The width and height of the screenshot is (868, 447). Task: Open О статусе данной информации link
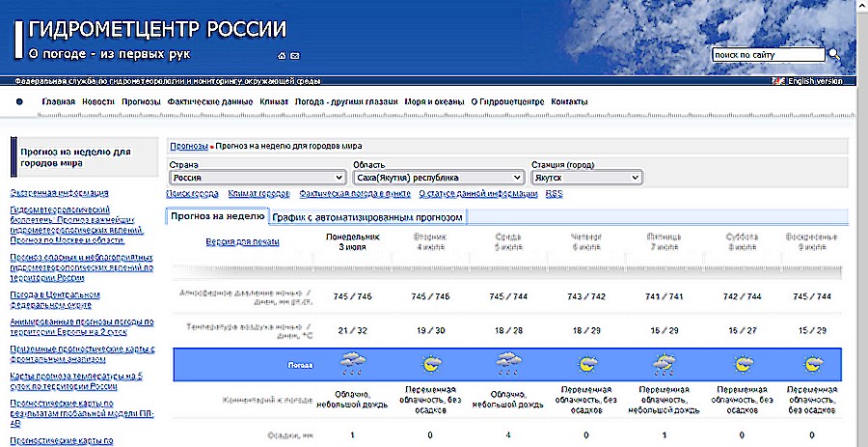477,194
